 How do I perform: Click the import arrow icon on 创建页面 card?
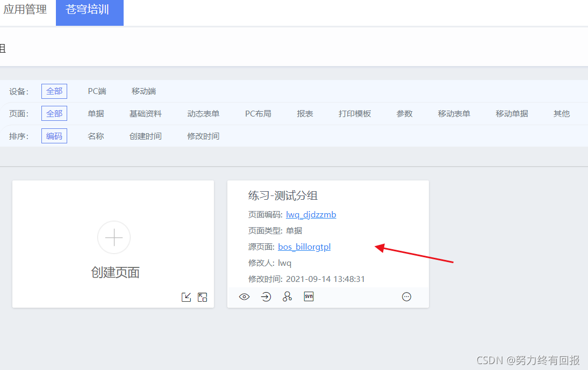coord(187,298)
